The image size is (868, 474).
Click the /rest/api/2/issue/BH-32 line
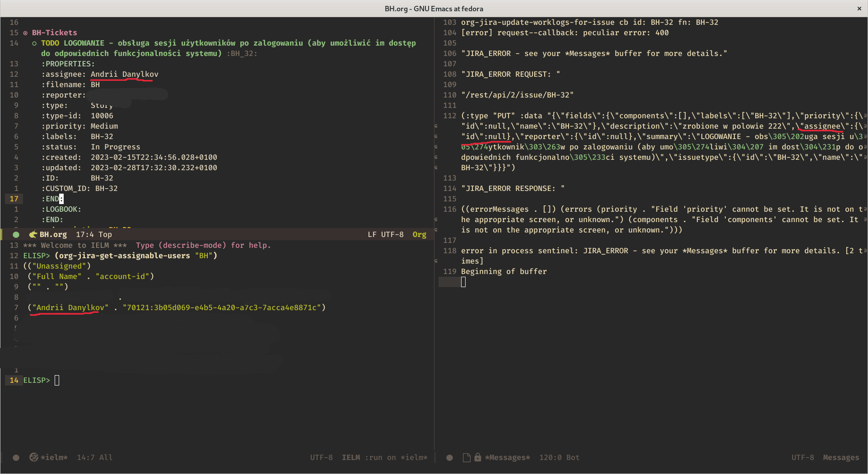tap(517, 95)
